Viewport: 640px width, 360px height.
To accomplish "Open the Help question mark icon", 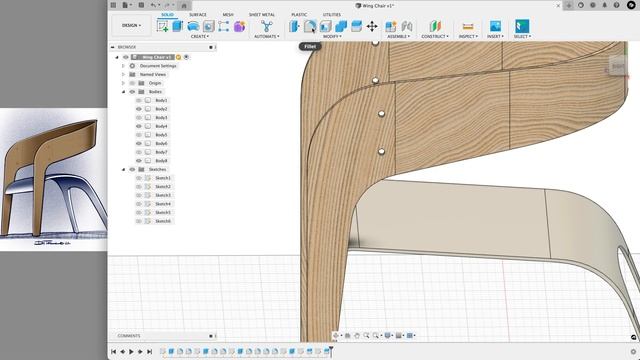I will click(x=616, y=5).
